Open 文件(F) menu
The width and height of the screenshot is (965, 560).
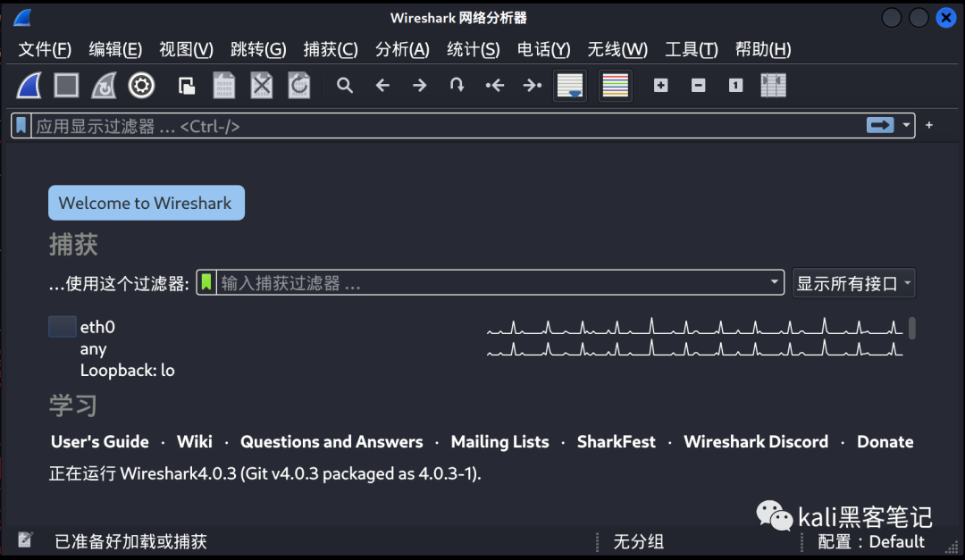(45, 49)
